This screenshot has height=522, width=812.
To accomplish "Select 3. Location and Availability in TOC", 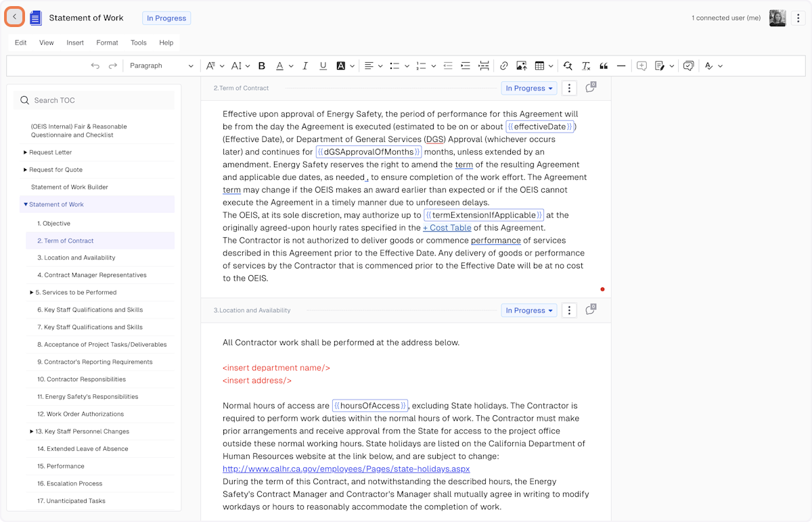I will pos(76,258).
